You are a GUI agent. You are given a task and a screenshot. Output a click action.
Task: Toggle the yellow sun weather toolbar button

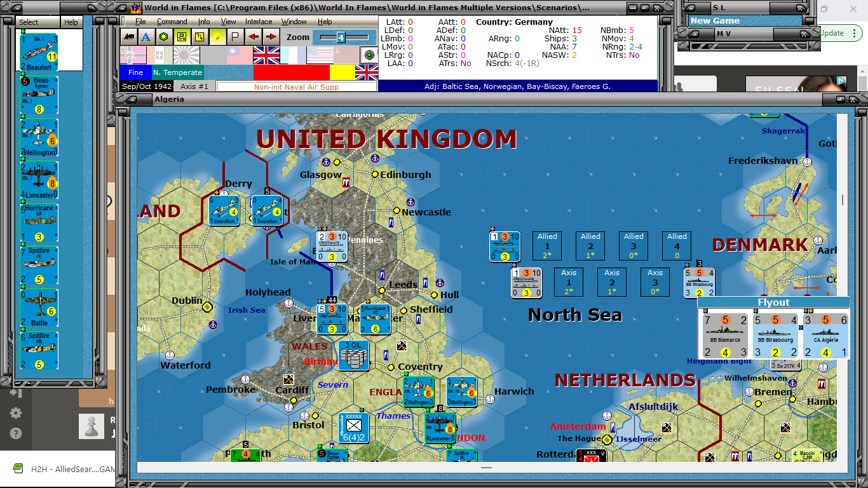click(217, 37)
